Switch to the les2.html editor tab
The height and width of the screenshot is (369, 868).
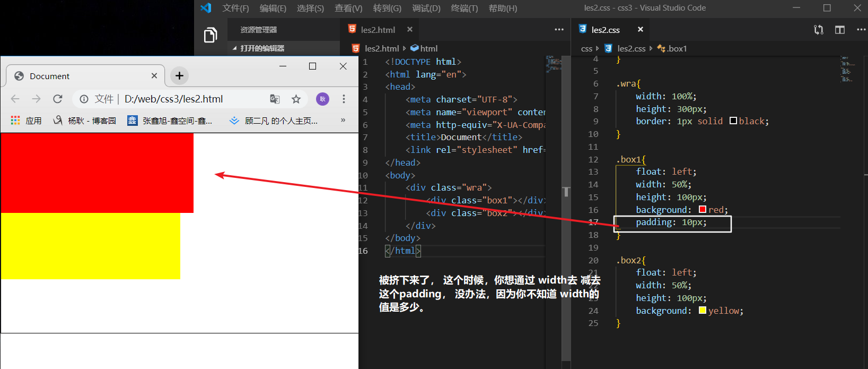[x=378, y=30]
